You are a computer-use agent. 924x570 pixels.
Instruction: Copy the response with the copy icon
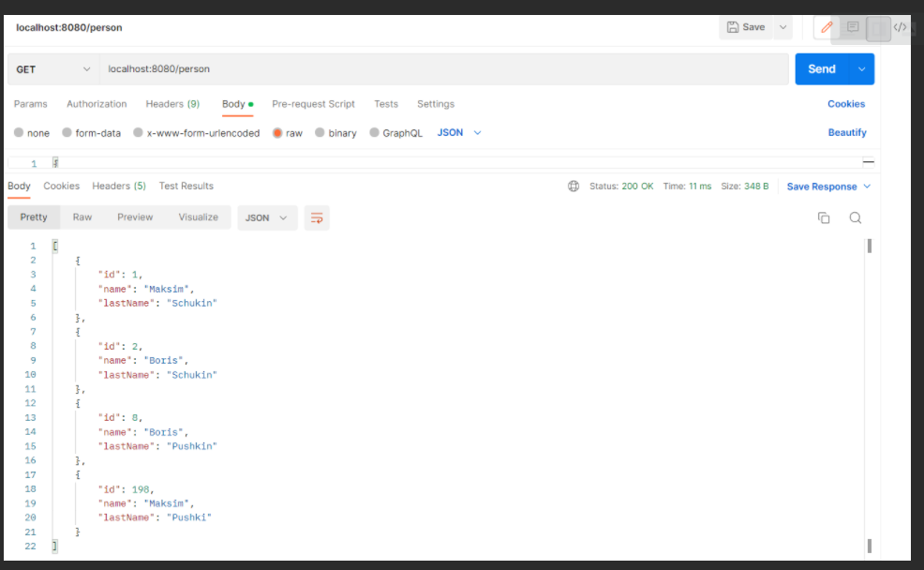pos(824,217)
